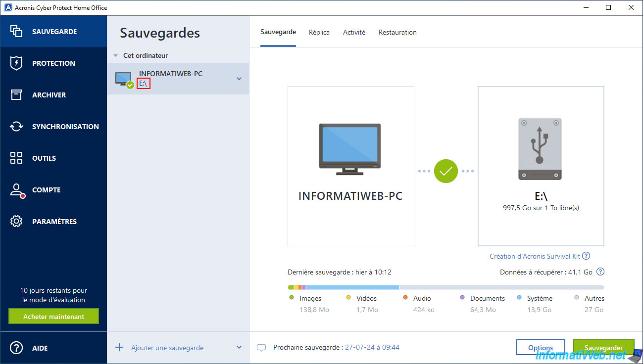Click the large source computer monitor icon
The height and width of the screenshot is (364, 643).
(x=350, y=149)
